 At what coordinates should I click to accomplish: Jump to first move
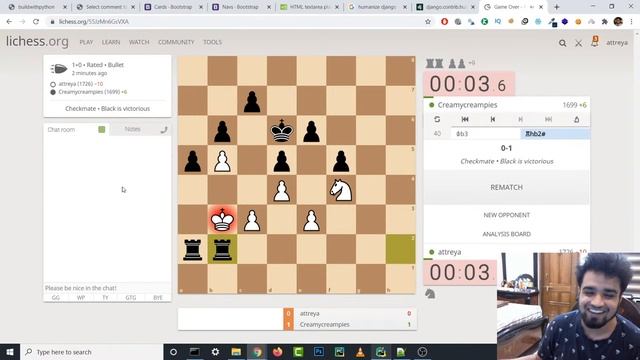[x=465, y=119]
